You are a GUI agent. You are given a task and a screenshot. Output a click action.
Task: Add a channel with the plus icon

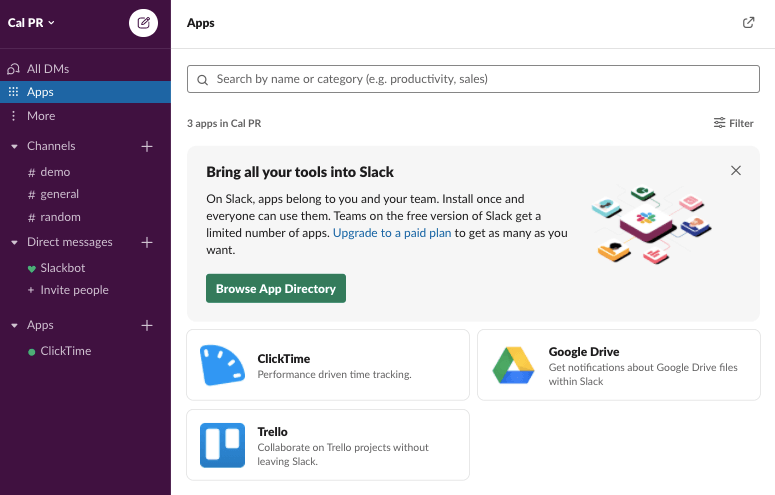click(147, 146)
